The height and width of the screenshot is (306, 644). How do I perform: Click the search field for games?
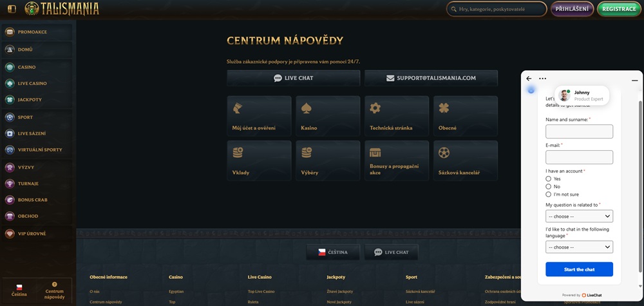497,8
